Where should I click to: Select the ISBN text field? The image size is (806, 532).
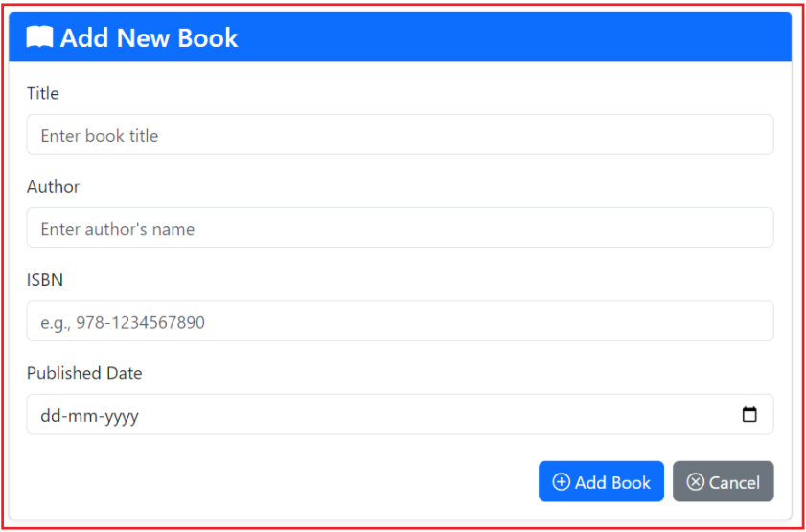(400, 321)
